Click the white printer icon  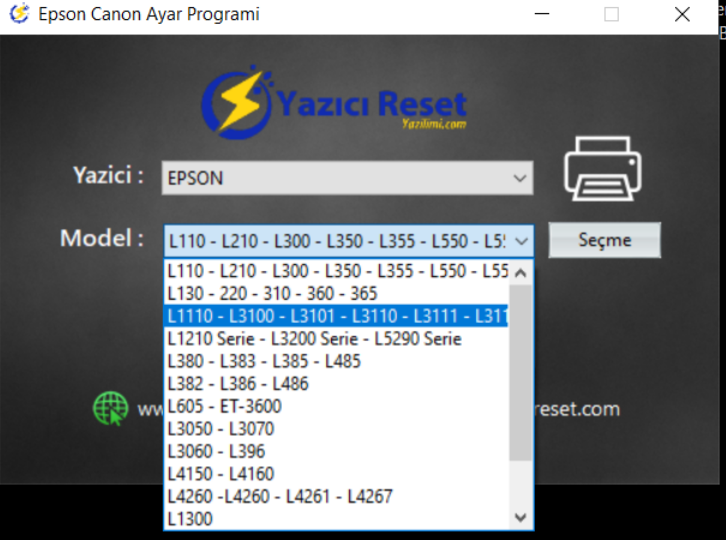(602, 169)
